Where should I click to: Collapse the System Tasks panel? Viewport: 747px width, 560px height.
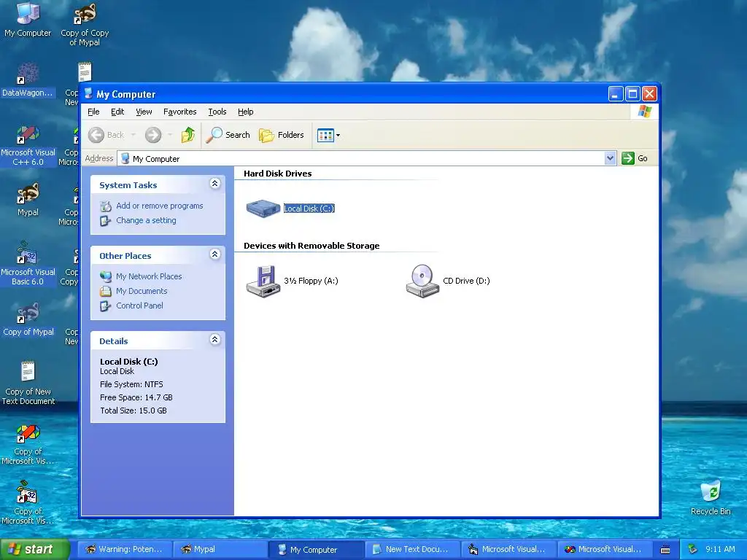point(215,184)
